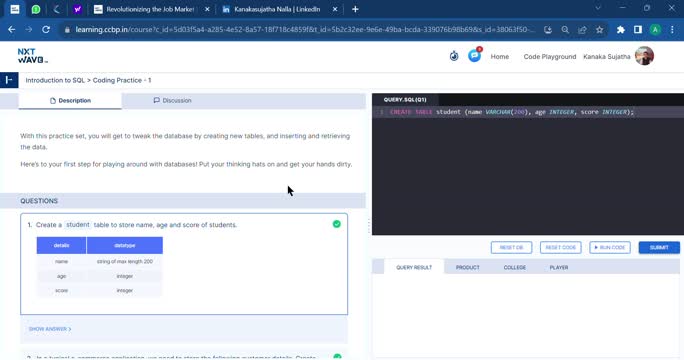Collapse the sidebar with the blue panel icon
Viewport: 684px width, 360px height.
9,80
